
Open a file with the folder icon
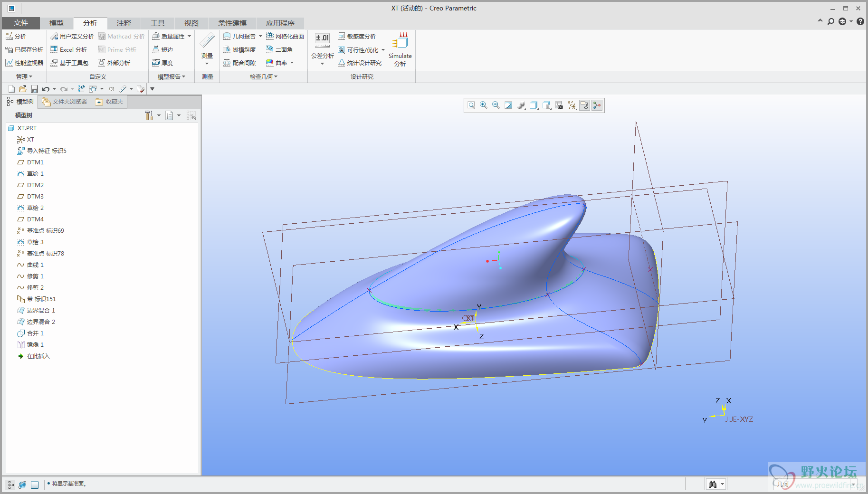(23, 89)
